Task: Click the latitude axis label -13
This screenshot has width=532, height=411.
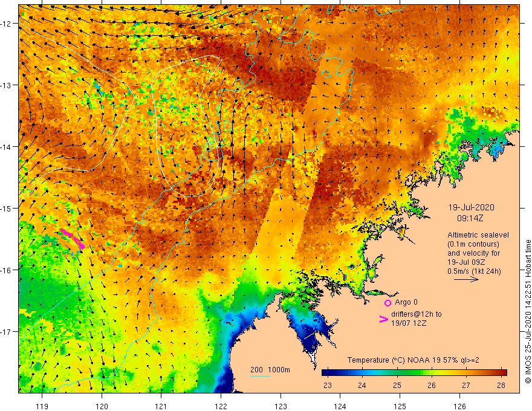Action: (6, 85)
